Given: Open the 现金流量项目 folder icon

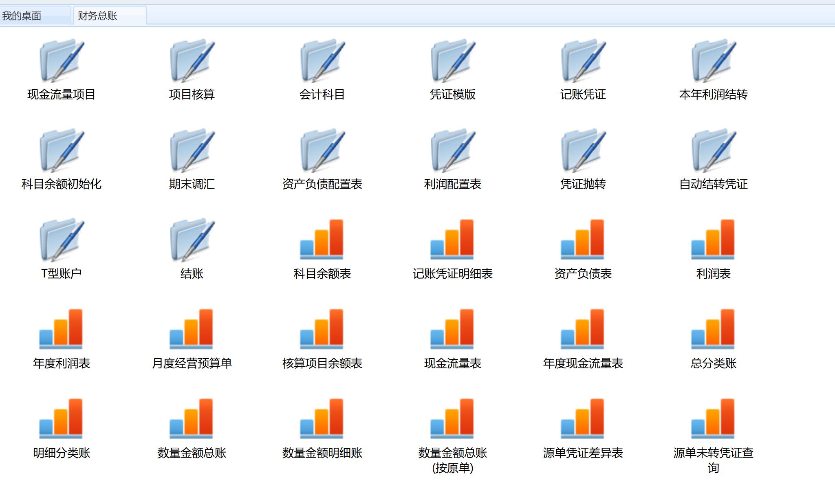Looking at the screenshot, I should pyautogui.click(x=61, y=61).
